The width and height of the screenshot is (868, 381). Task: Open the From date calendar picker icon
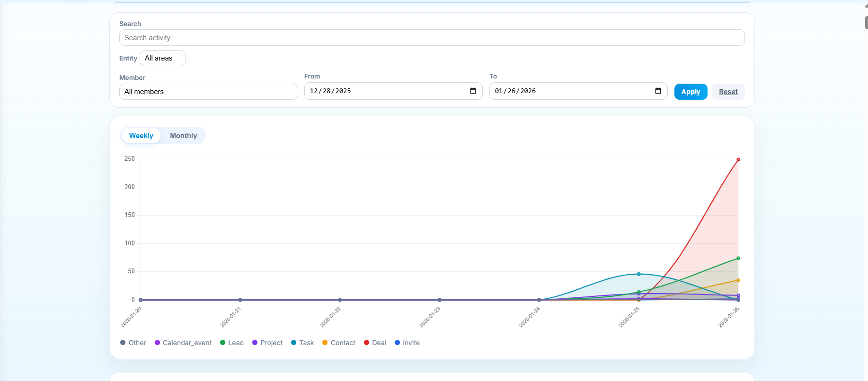pos(473,91)
